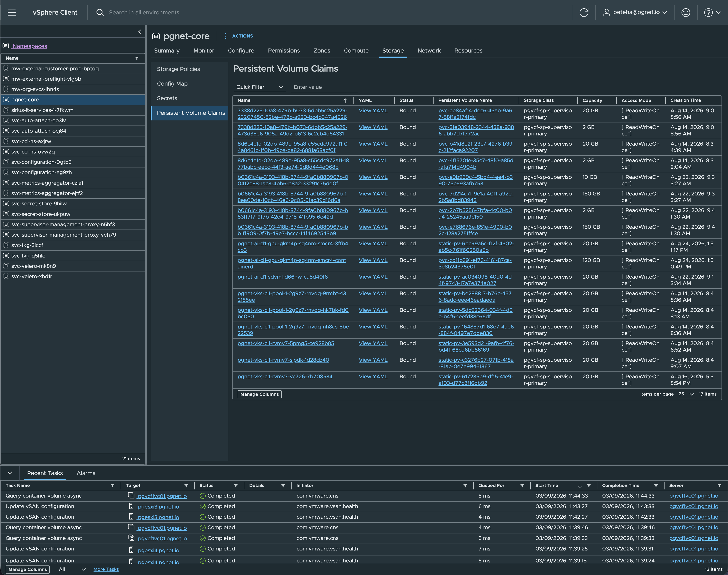
Task: Open the ACTIONS menu
Action: point(243,36)
